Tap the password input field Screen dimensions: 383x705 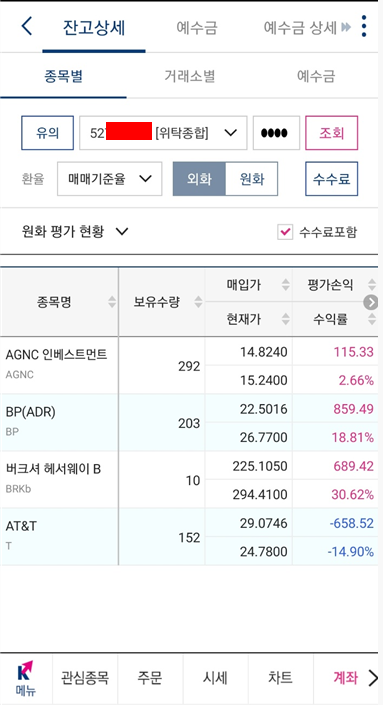point(276,133)
